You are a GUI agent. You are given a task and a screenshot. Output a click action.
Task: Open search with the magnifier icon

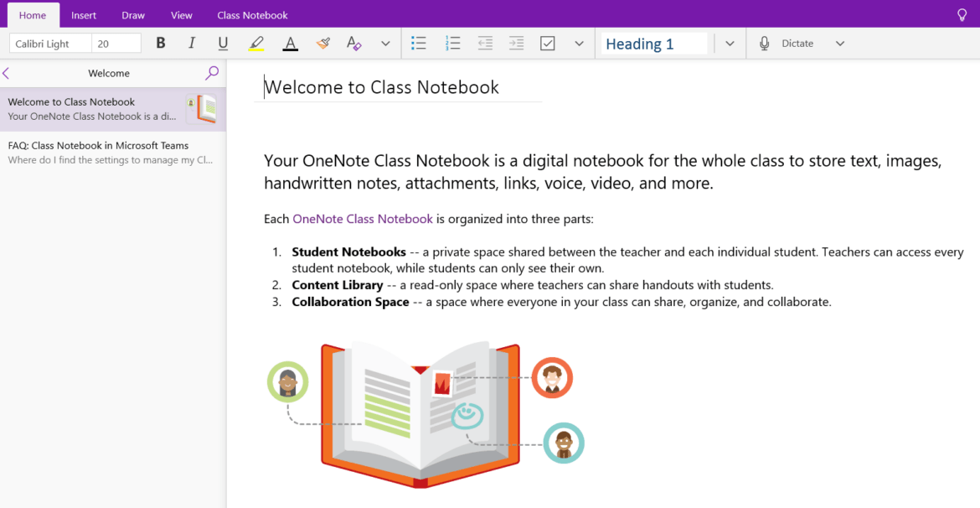(213, 73)
